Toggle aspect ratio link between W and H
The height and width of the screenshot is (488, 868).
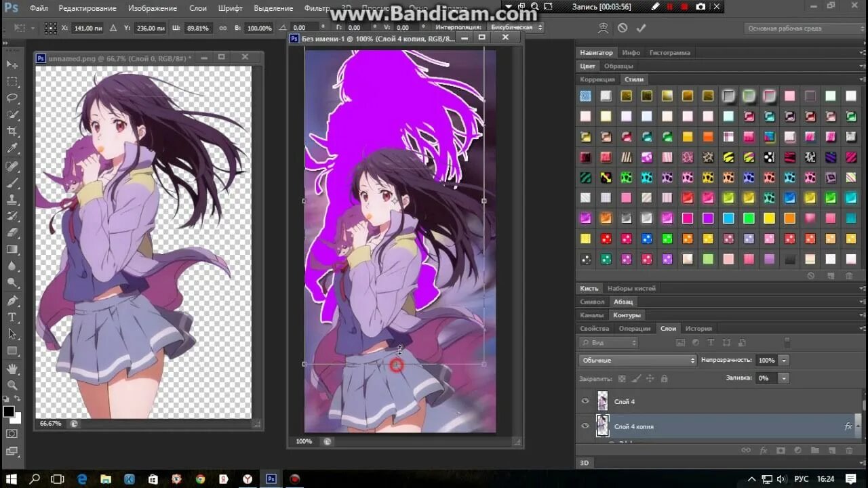[222, 28]
